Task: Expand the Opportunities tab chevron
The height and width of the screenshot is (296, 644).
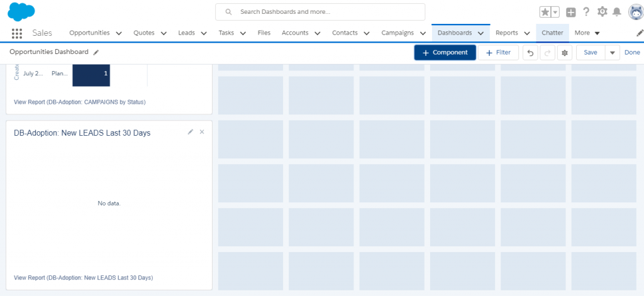Action: (119, 33)
